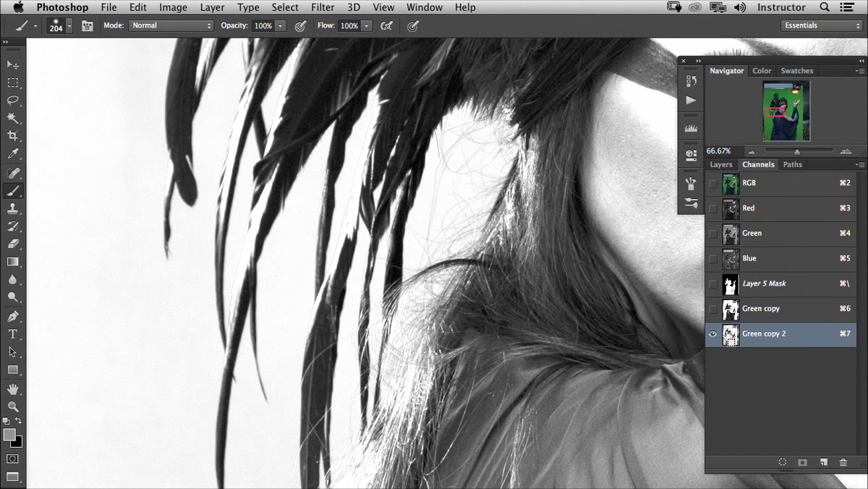The width and height of the screenshot is (868, 489).
Task: Select the Hand tool
Action: [13, 389]
